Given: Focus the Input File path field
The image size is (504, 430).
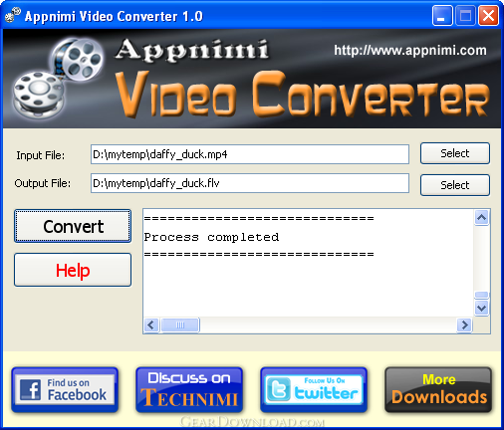Looking at the screenshot, I should pyautogui.click(x=250, y=154).
